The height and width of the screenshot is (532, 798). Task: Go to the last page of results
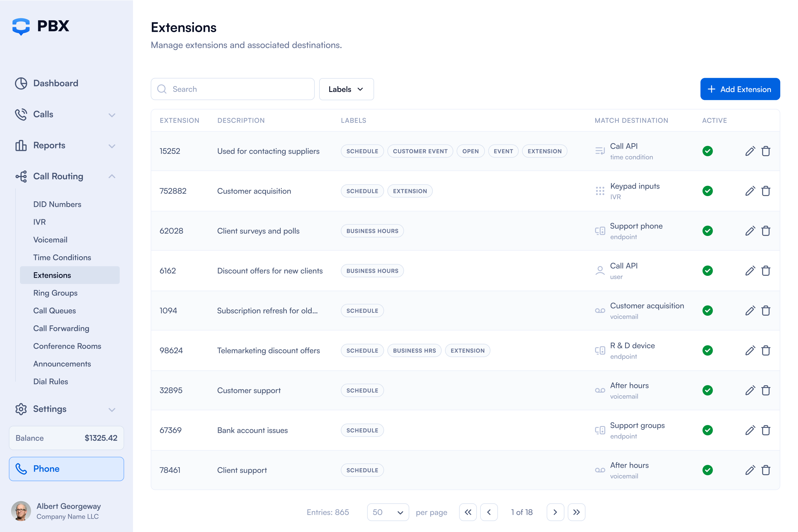576,512
